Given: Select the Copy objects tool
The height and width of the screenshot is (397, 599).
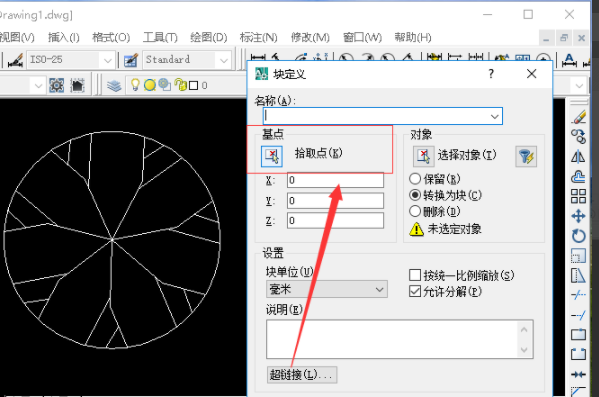Looking at the screenshot, I should coord(578,136).
